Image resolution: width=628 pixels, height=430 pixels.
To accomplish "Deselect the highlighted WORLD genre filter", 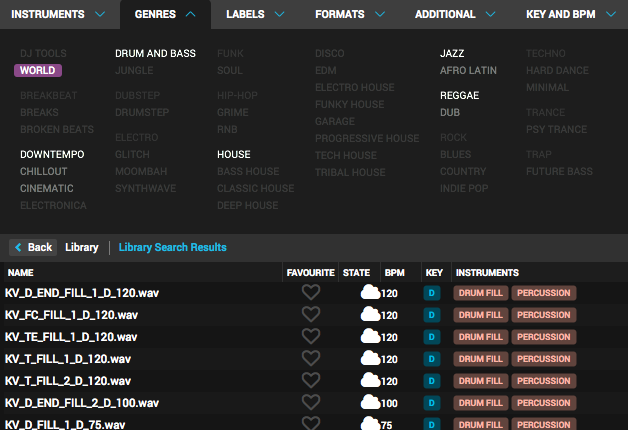I will pos(38,70).
